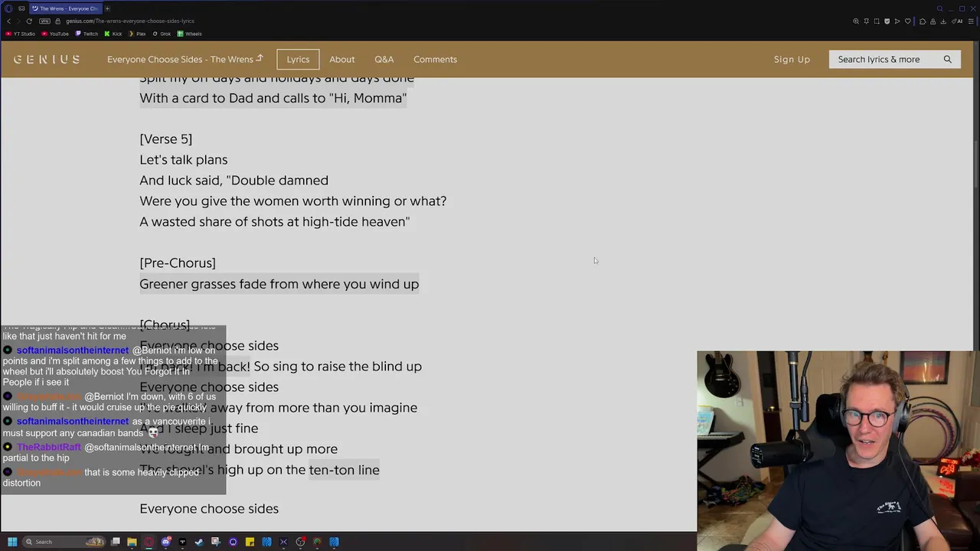Click the '[Verse 5]' section label
Viewport: 980px width, 551px height.
[x=165, y=139]
